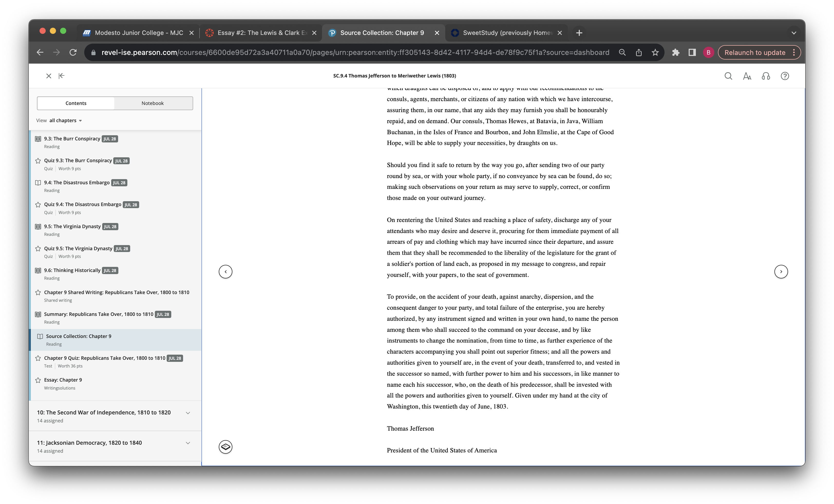
Task: Toggle the browser side panel
Action: 692,52
